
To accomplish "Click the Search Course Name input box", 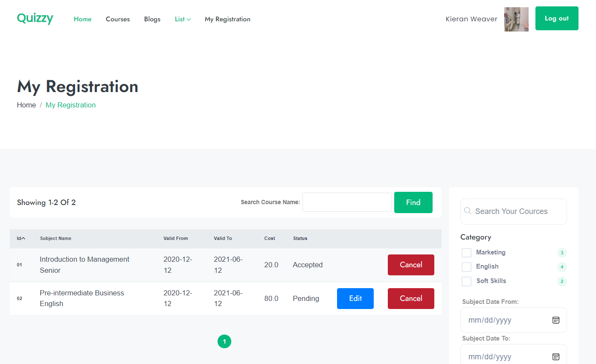I will (x=347, y=202).
